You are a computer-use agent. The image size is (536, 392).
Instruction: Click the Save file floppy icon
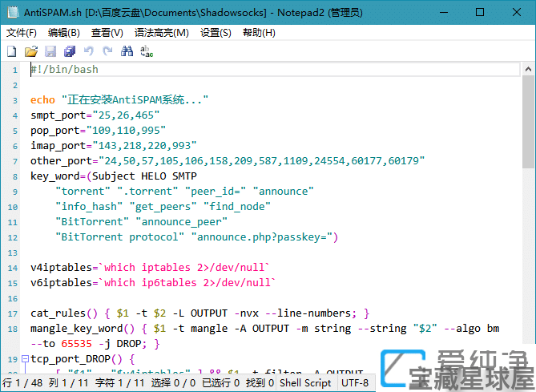click(x=50, y=51)
